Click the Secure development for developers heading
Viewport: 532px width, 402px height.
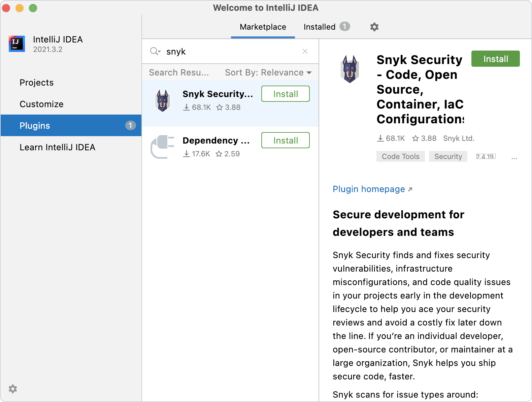coord(398,223)
